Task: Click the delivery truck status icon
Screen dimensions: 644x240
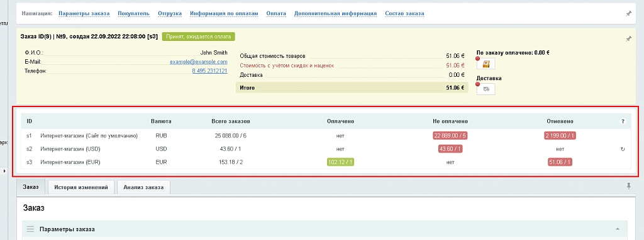Action: [x=486, y=89]
